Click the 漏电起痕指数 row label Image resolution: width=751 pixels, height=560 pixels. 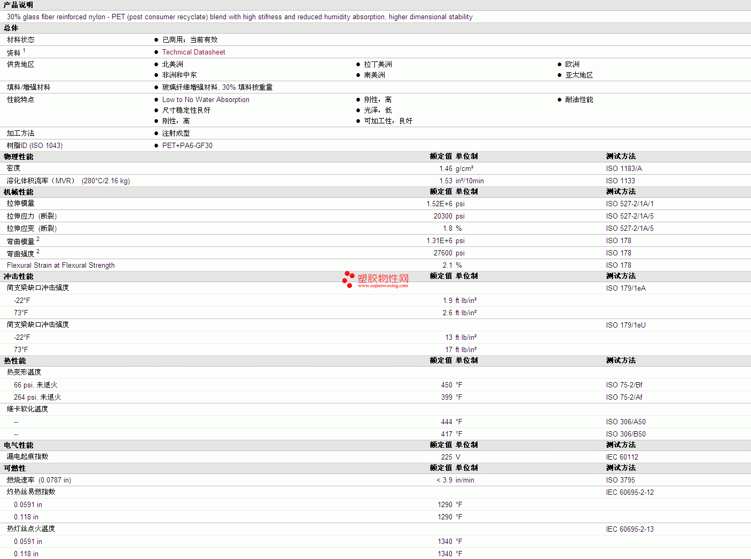point(27,457)
